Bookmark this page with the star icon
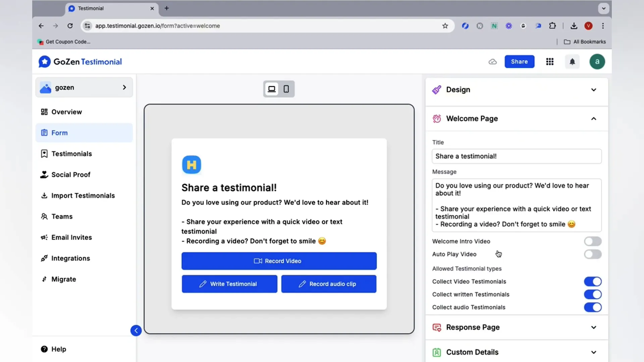Screen dimensions: 644x362 coord(445,26)
